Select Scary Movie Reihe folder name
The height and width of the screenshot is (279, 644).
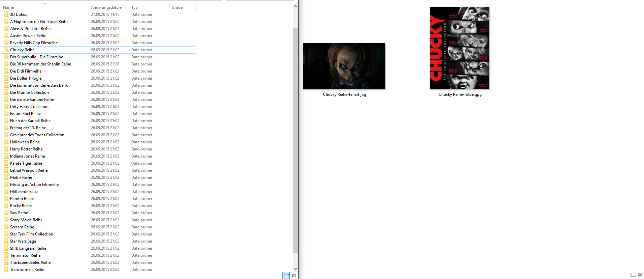pos(26,220)
